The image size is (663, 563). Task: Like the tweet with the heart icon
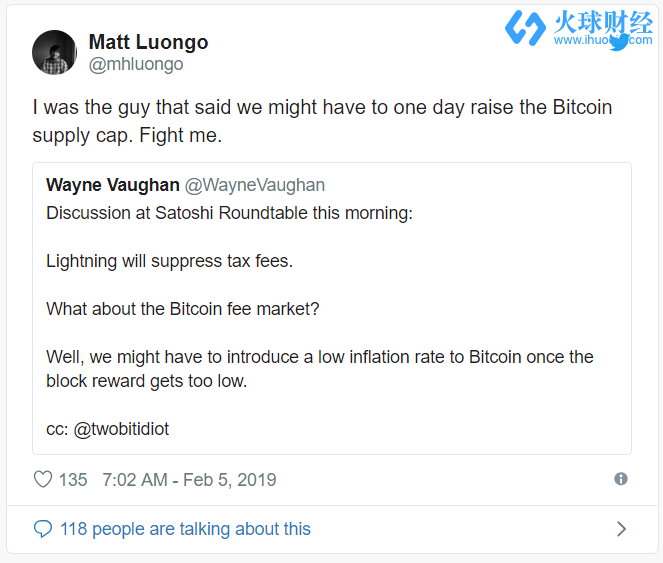point(43,480)
